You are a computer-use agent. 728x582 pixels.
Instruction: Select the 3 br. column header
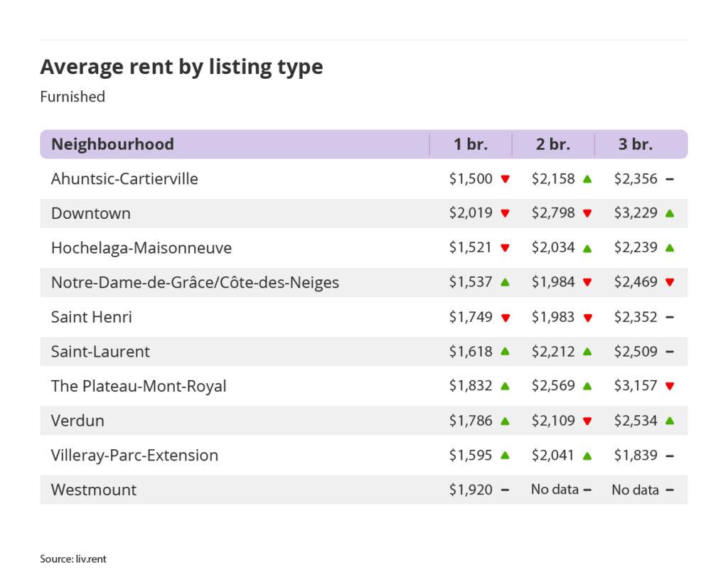point(635,144)
